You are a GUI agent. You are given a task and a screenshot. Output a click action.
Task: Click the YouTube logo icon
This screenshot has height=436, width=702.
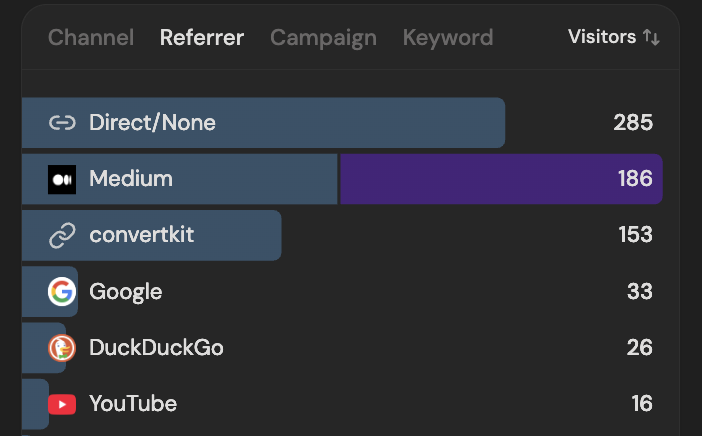[62, 404]
